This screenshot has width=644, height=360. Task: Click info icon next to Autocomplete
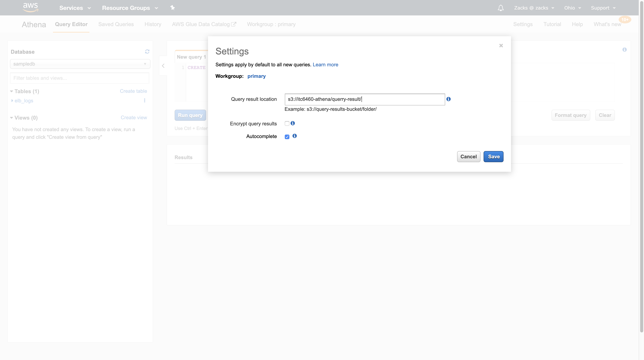[x=295, y=136]
